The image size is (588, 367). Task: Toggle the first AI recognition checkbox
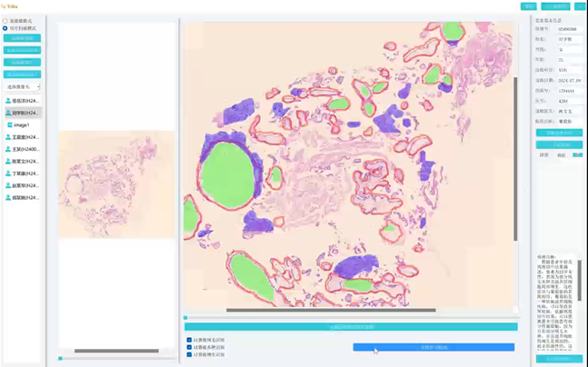coord(189,341)
